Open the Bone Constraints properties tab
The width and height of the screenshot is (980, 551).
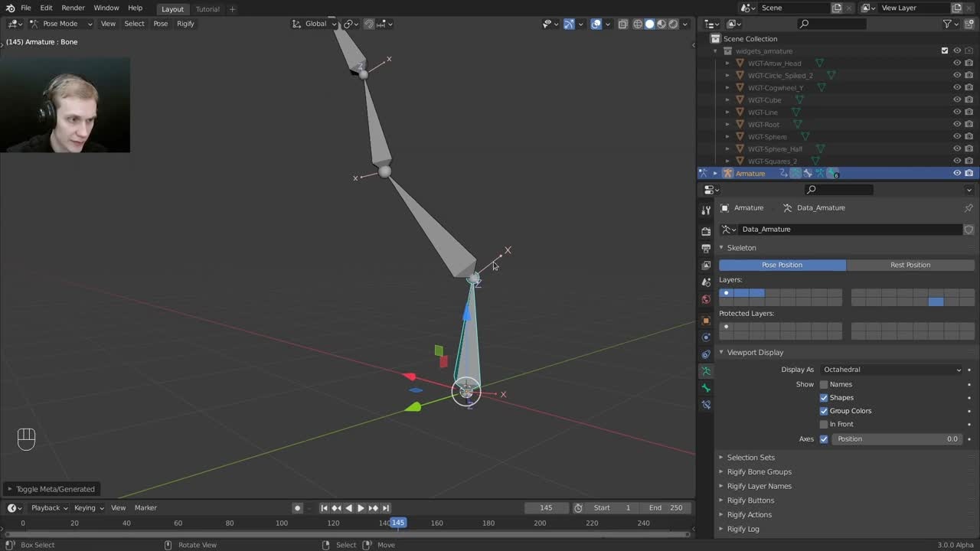(x=706, y=405)
